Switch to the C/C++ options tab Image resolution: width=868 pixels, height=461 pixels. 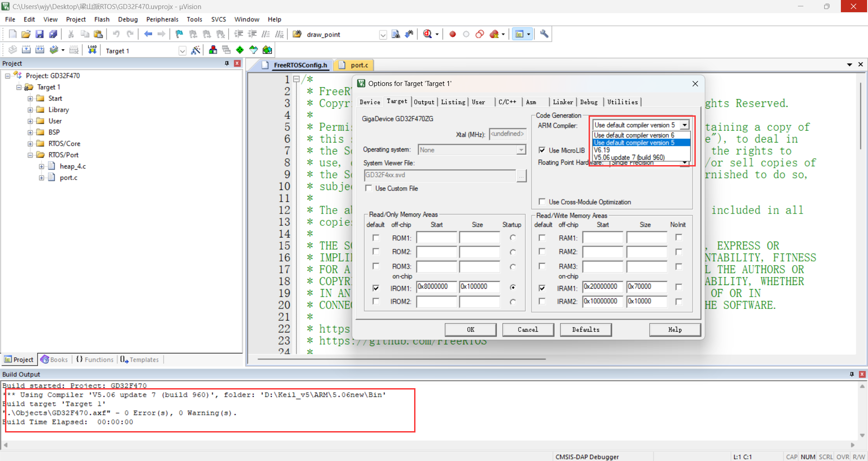coord(507,102)
